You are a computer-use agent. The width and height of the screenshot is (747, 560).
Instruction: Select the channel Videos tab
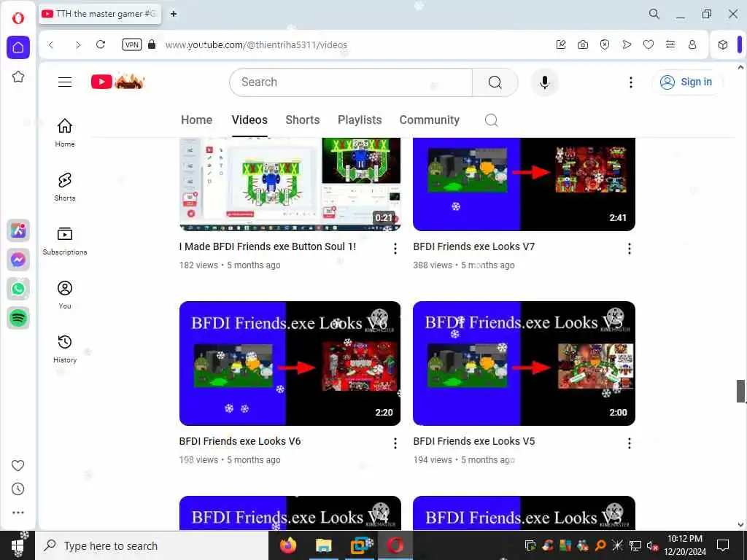click(249, 120)
